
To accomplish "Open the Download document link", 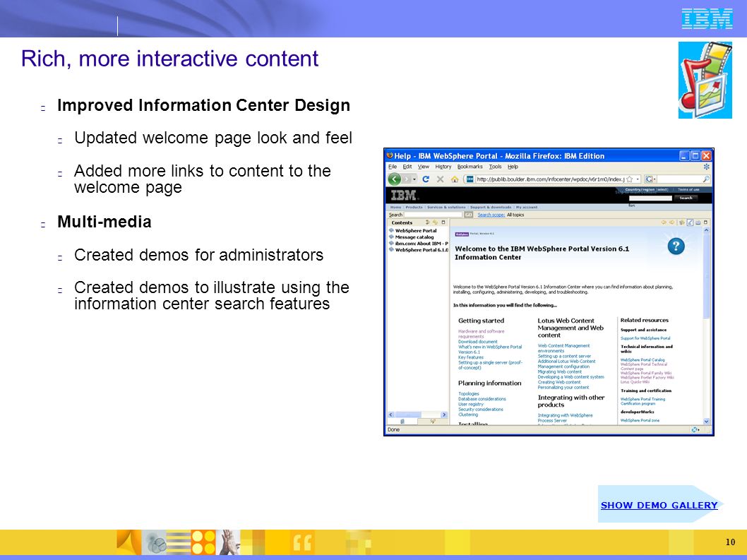I will [478, 342].
